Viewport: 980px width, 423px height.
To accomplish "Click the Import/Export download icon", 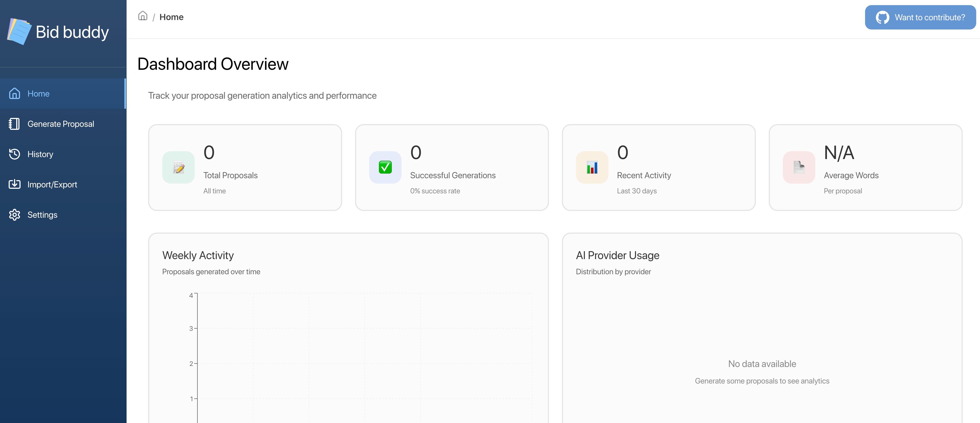I will coord(14,184).
